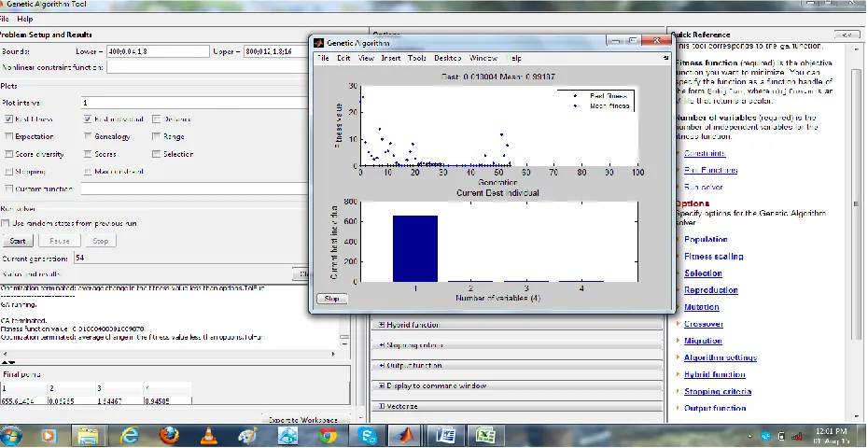The width and height of the screenshot is (868, 448).
Task: Open the View menu in figure window
Action: pyautogui.click(x=366, y=58)
